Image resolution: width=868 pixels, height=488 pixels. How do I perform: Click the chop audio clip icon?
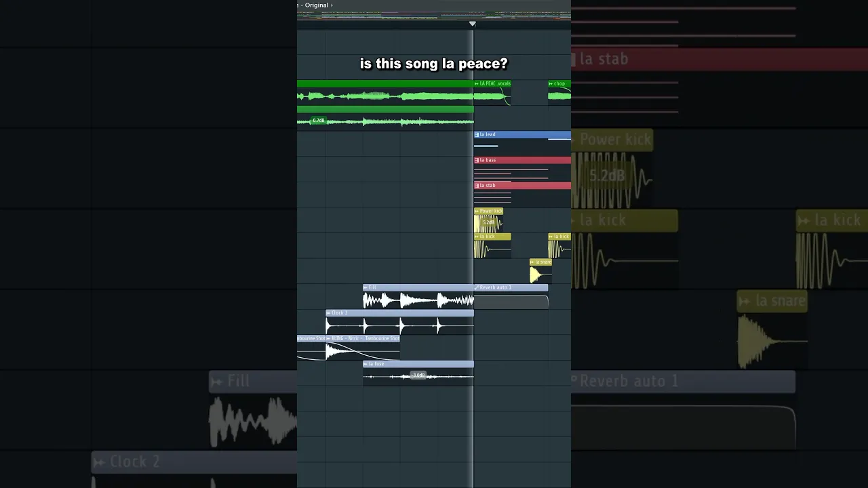point(551,84)
